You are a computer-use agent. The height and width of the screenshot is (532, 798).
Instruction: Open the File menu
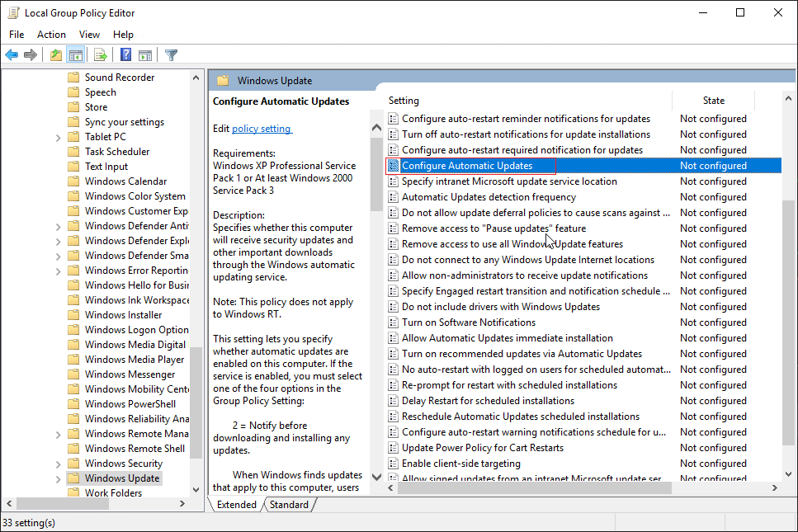click(17, 35)
